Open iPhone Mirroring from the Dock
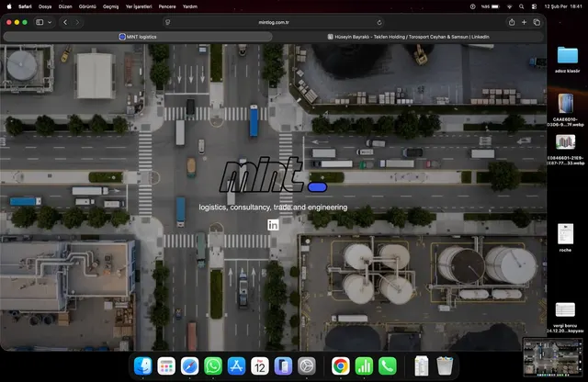Image resolution: width=588 pixels, height=382 pixels. click(x=283, y=365)
